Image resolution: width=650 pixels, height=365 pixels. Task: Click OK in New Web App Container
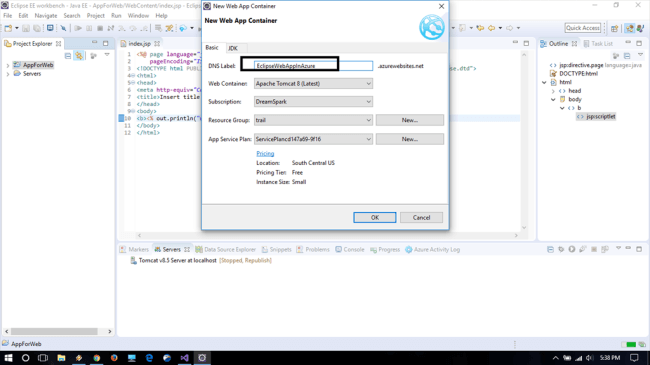[x=375, y=217]
